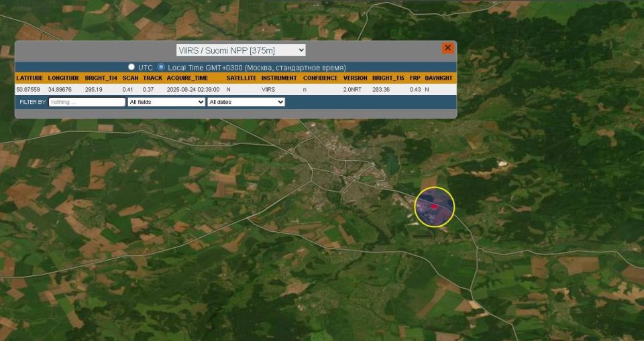Click the DAYNIGHT column header
The width and height of the screenshot is (644, 341).
click(439, 78)
